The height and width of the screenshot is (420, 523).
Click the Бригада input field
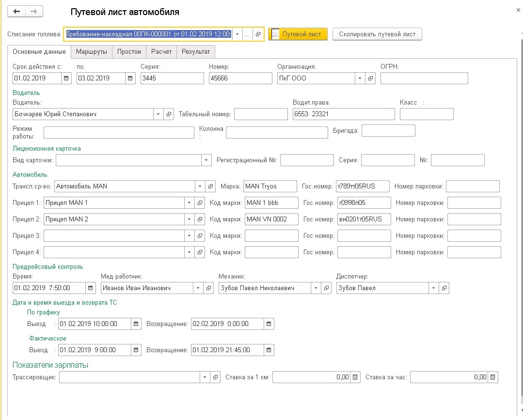(388, 131)
